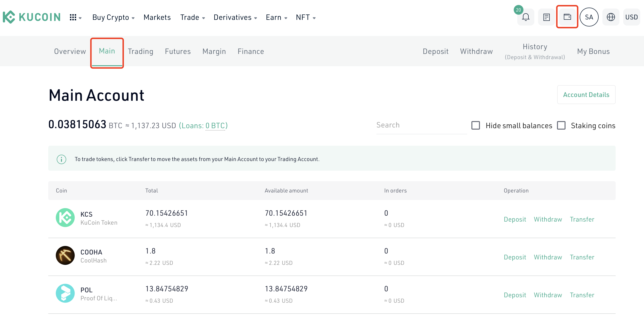Viewport: 644px width, 315px height.
Task: Select the Main account tab
Action: tap(107, 51)
